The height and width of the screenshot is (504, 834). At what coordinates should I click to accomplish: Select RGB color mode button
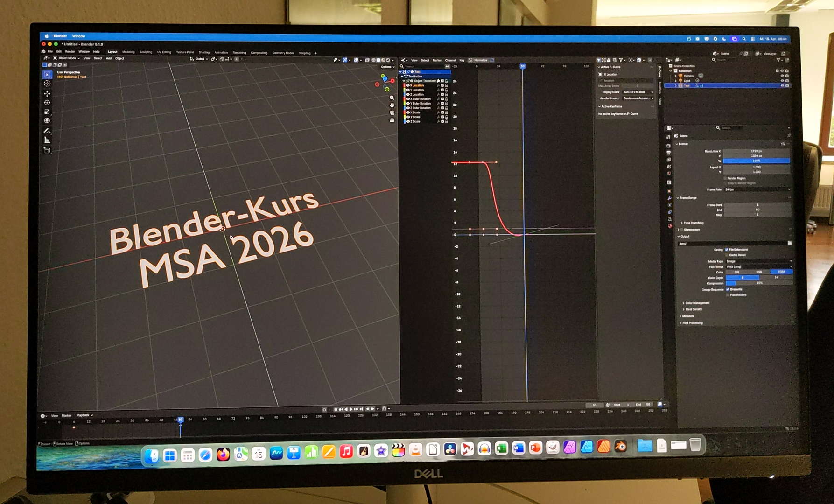click(759, 272)
